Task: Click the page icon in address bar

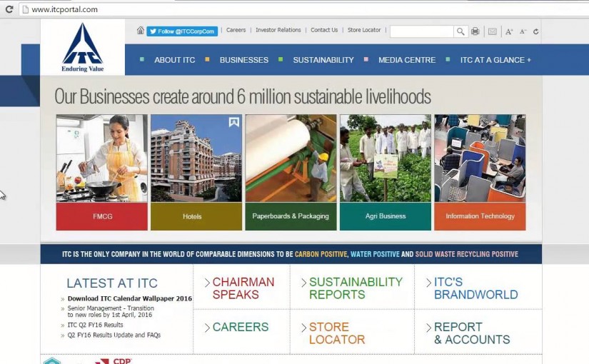Action: click(25, 9)
